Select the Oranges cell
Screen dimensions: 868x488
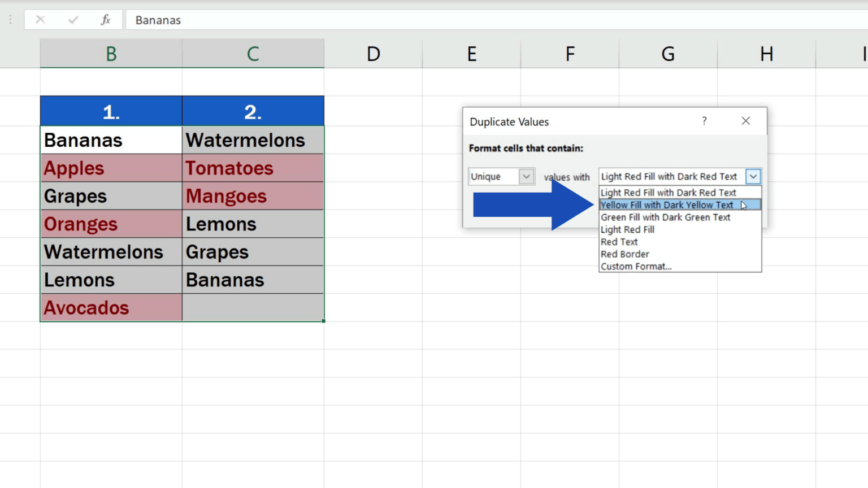coord(111,224)
